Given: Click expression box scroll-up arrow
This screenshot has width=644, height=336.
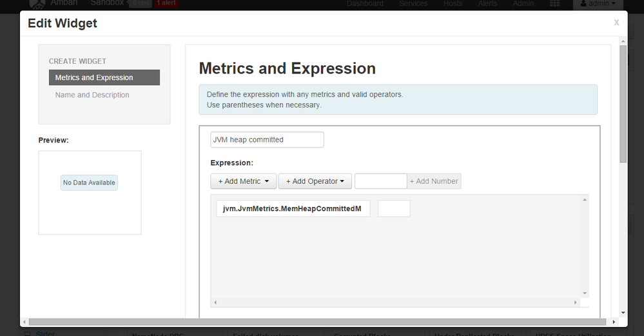Looking at the screenshot, I should (x=585, y=200).
